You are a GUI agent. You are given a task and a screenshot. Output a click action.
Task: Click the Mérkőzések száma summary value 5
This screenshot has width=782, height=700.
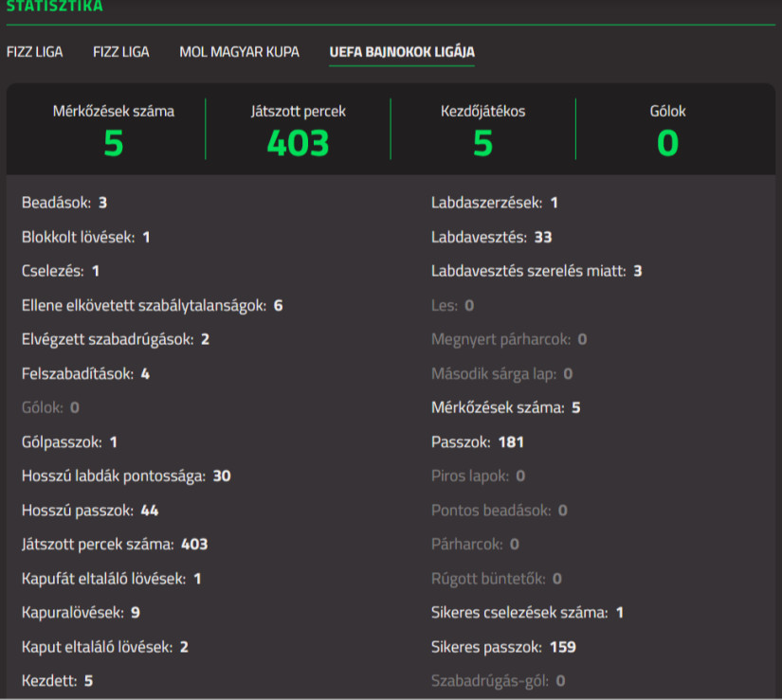[x=112, y=142]
